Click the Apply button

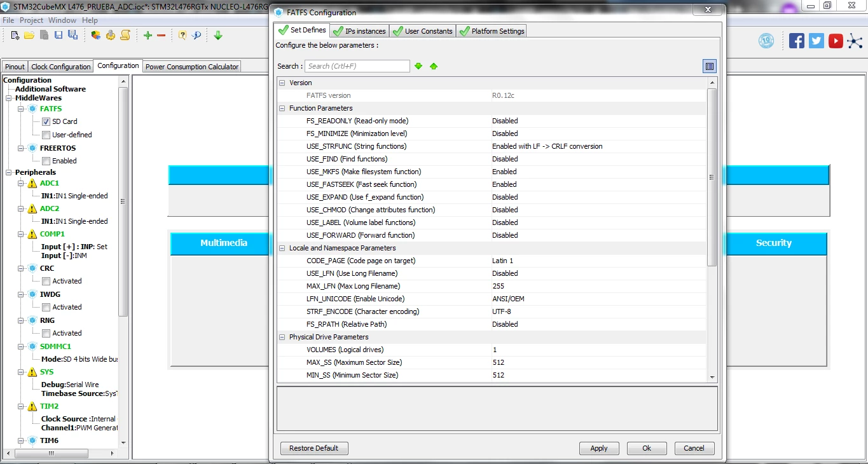click(x=599, y=448)
